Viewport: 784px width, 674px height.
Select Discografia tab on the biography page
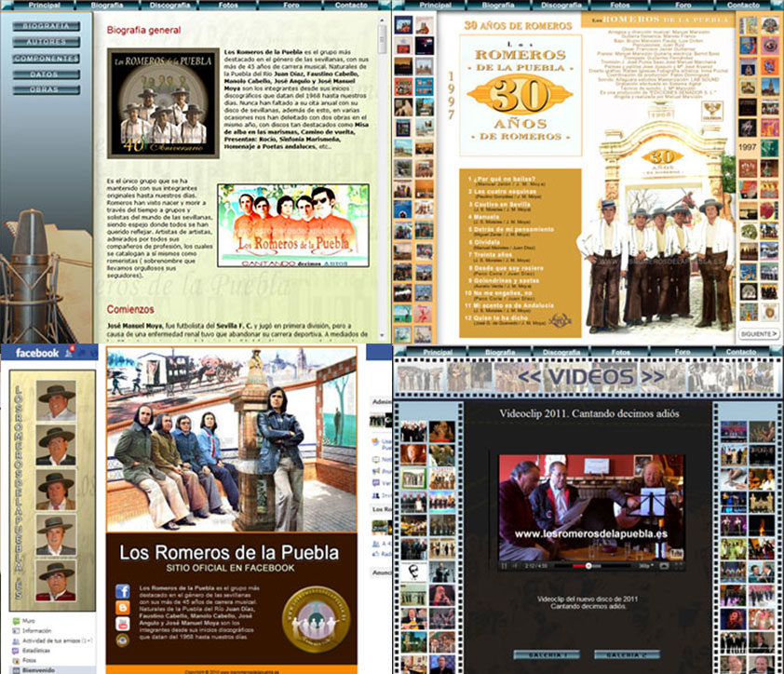170,5
